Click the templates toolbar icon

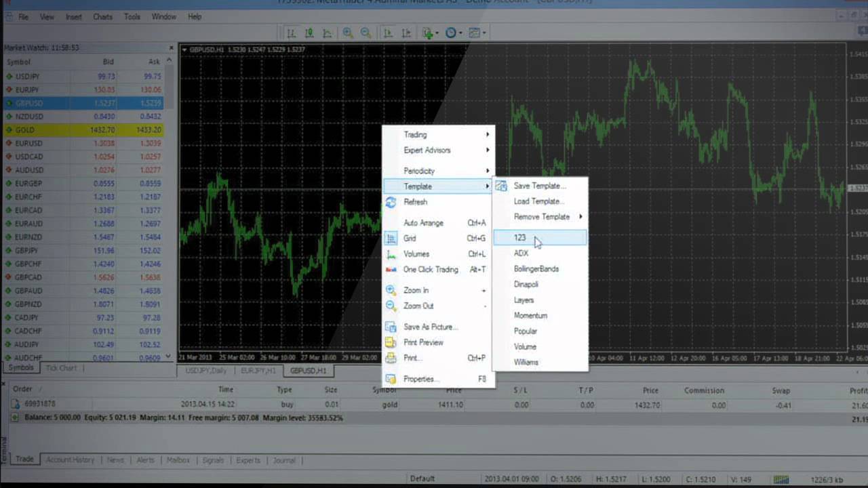coord(474,33)
